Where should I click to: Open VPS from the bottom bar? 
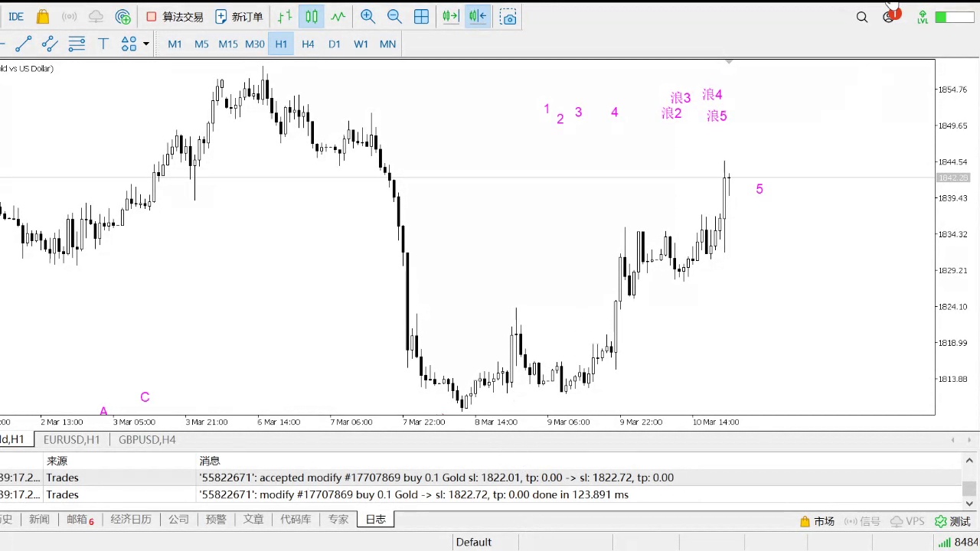(x=907, y=521)
